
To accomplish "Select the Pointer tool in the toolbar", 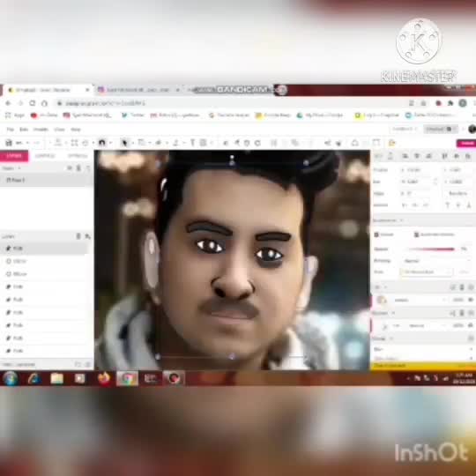I will tap(124, 143).
